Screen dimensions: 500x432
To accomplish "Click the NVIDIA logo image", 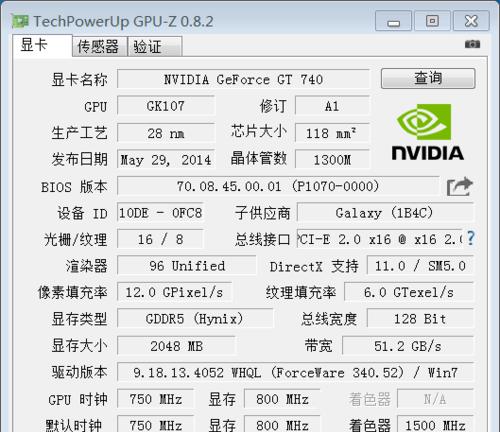I will [428, 132].
